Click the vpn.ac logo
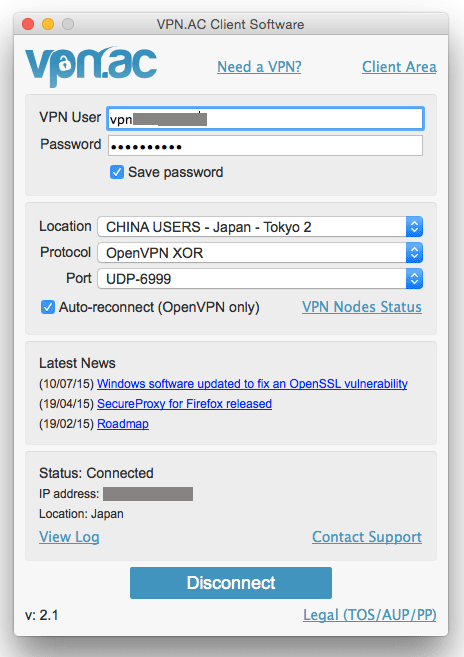 (91, 67)
